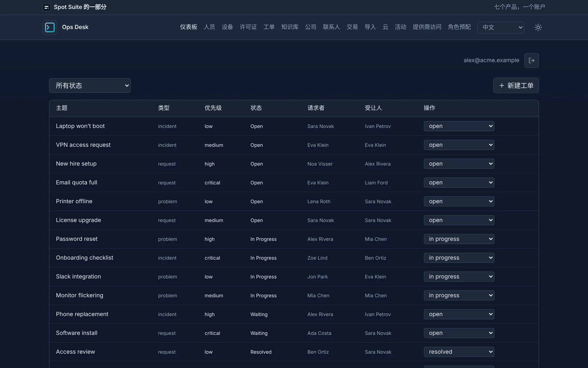Select the Laptop won't boot ticket subject
This screenshot has height=368, width=588.
(x=80, y=126)
